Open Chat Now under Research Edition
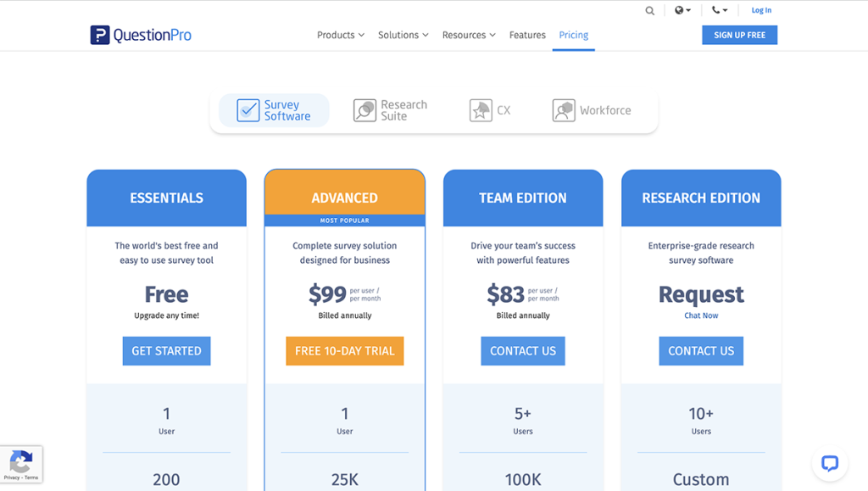Screen dimensions: 868x491 [x=701, y=315]
